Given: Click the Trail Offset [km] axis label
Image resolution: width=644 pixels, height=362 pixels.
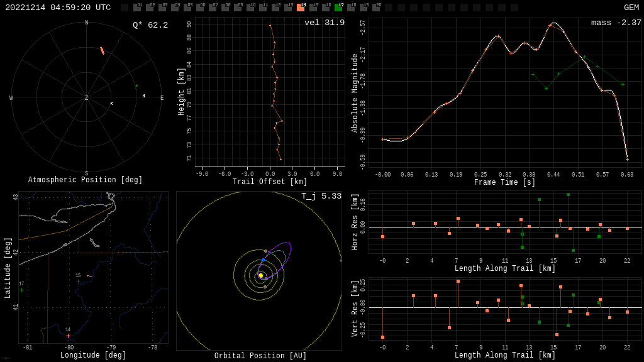Looking at the screenshot, I should [x=270, y=182].
